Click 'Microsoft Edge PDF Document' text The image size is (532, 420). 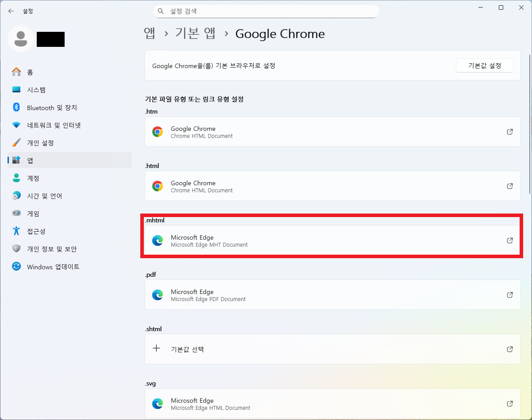coord(208,299)
